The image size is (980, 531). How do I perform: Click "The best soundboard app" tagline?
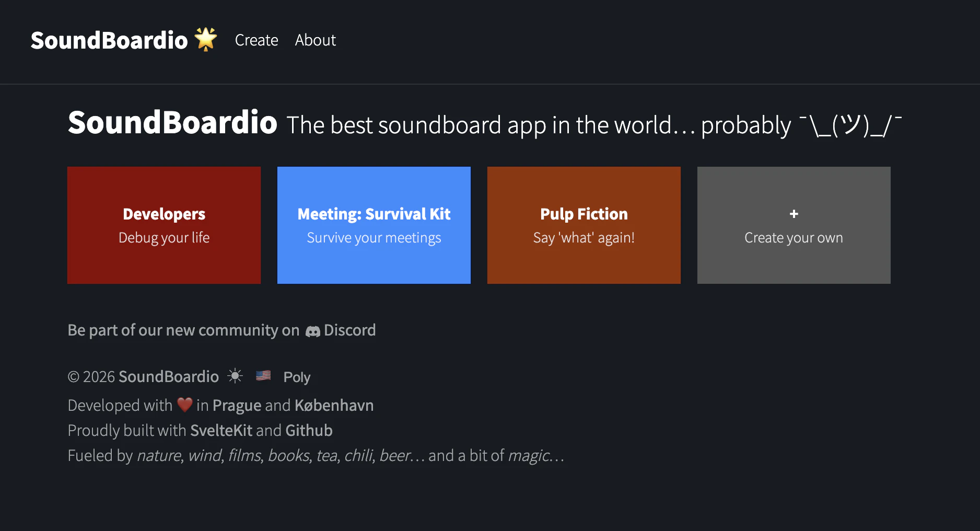(594, 125)
